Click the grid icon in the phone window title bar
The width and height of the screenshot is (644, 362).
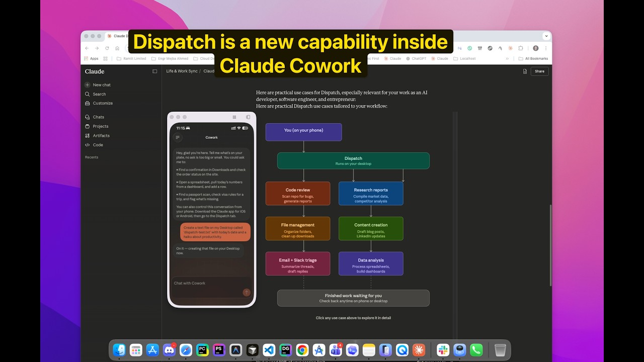tap(234, 117)
